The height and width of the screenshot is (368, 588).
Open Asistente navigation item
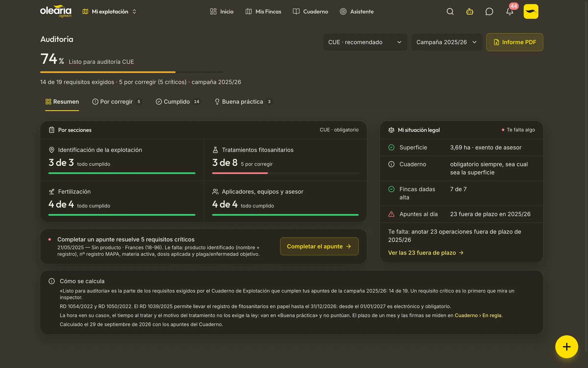point(356,12)
